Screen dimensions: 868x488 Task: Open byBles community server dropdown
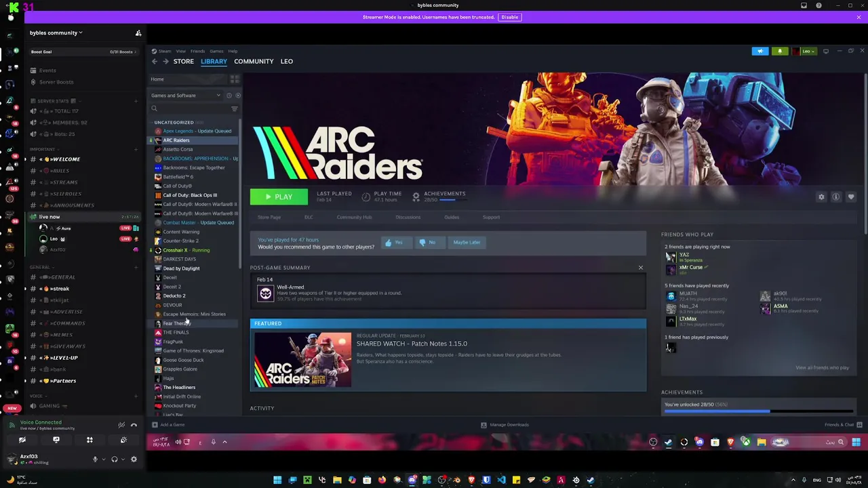coord(56,33)
